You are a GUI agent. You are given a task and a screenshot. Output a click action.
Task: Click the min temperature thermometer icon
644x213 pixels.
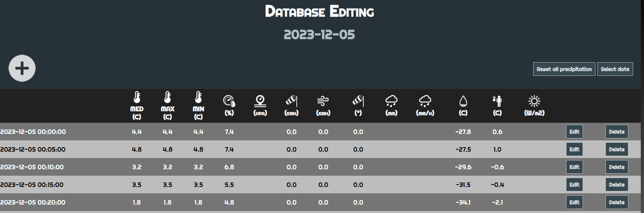pos(198,98)
